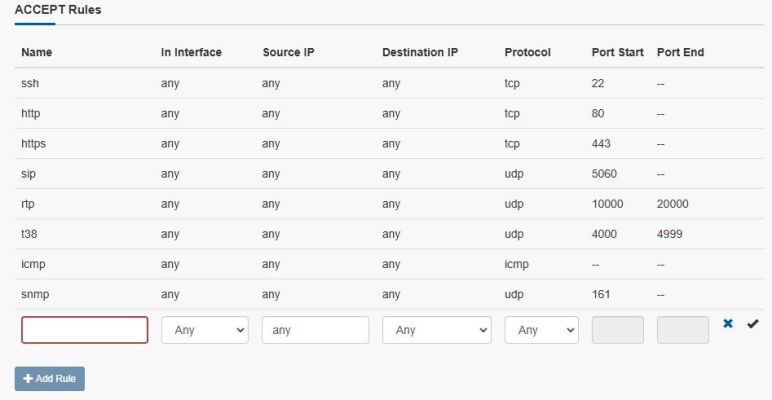Select the https rule row

389,144
